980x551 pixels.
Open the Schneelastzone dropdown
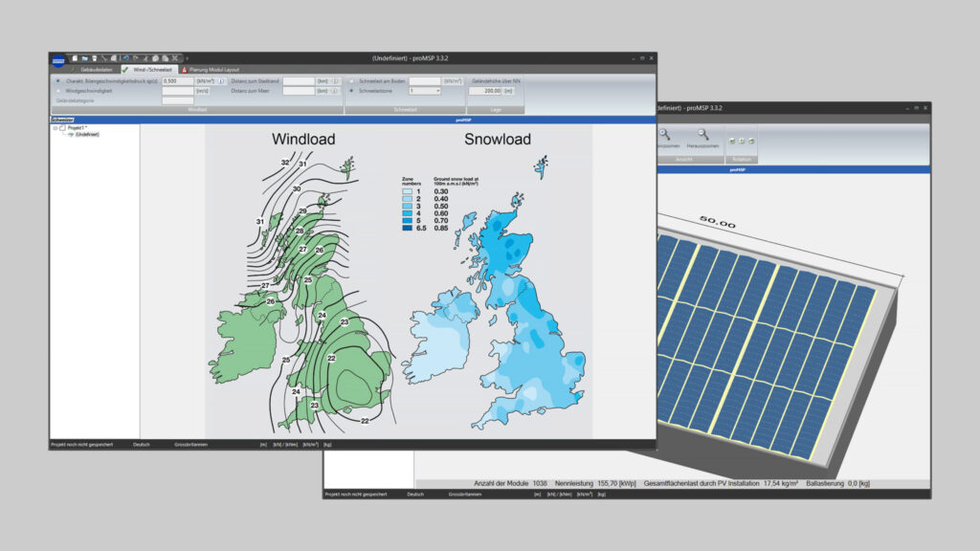(x=437, y=91)
